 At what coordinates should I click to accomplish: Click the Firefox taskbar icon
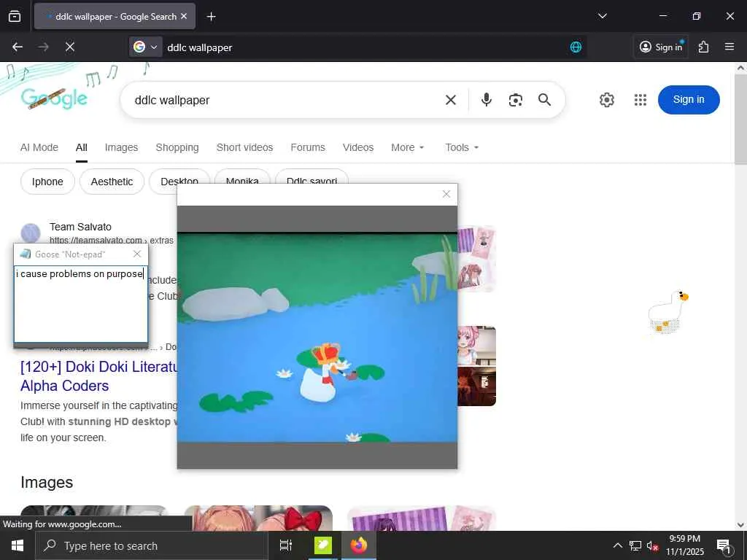[x=359, y=545]
